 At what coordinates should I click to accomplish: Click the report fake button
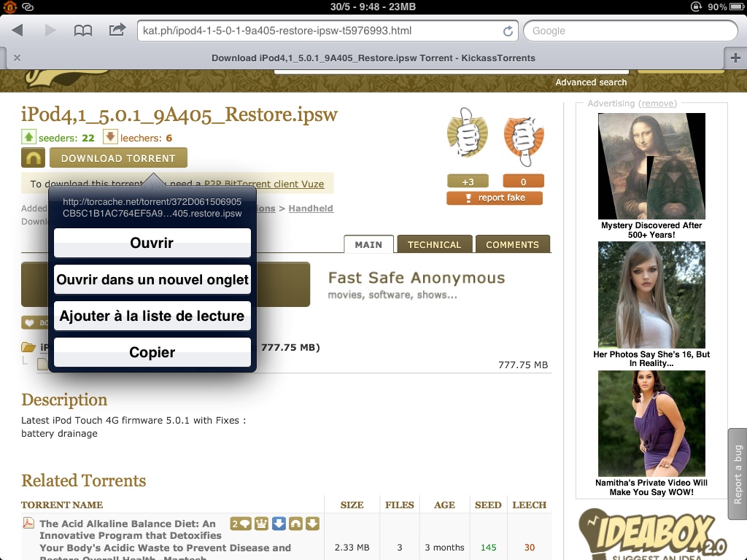[x=495, y=198]
